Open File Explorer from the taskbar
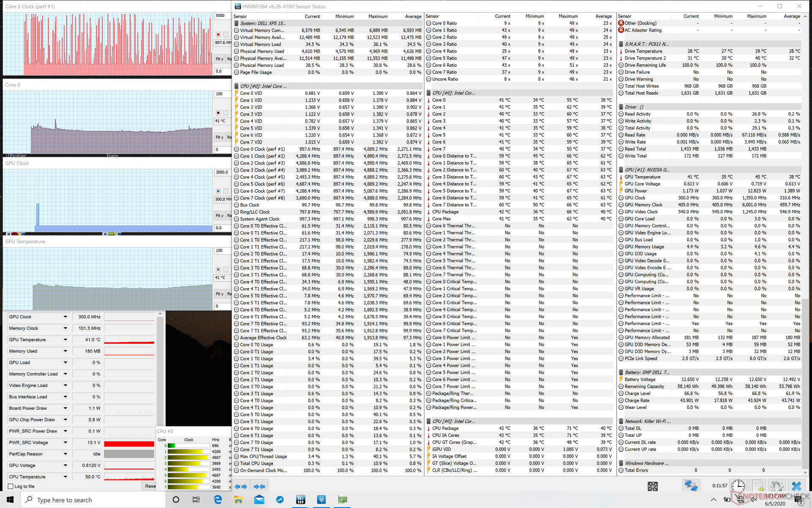 click(238, 500)
